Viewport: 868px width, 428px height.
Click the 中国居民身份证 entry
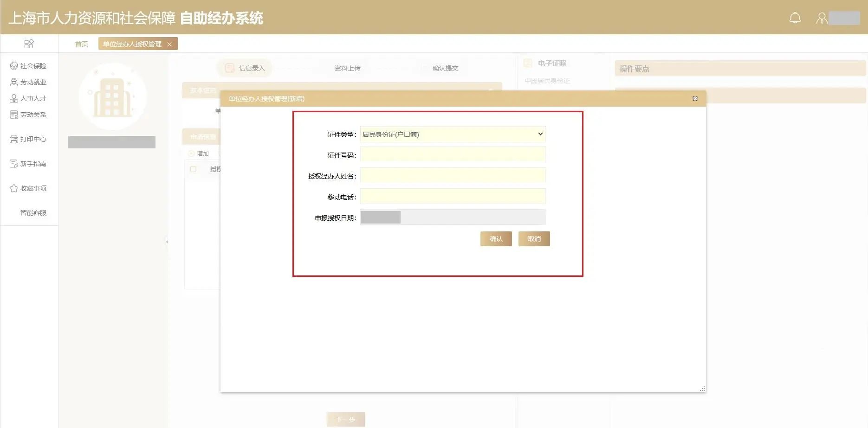coord(547,81)
